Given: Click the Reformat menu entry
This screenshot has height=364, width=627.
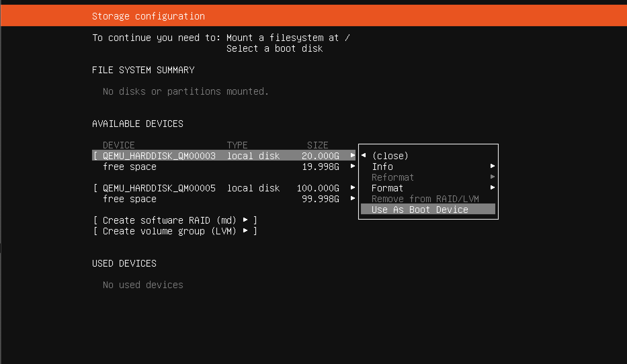Looking at the screenshot, I should pyautogui.click(x=392, y=177).
